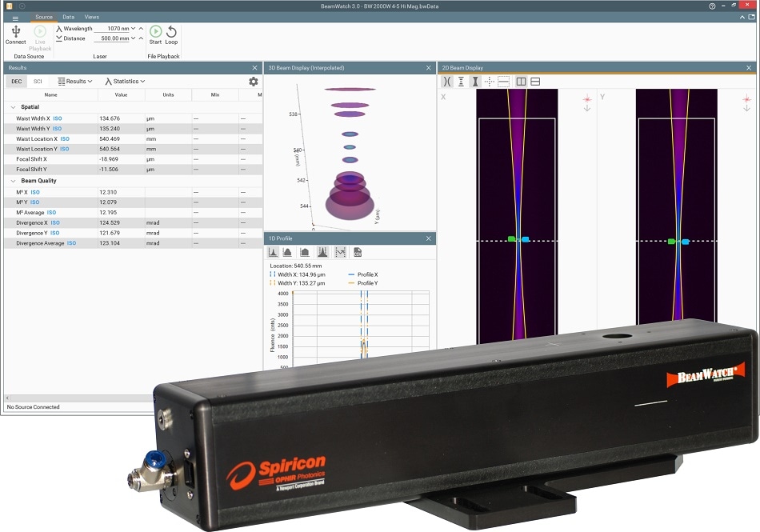
Task: Click Results panel horizontal scrollbar left arrow
Action: pyautogui.click(x=7, y=398)
